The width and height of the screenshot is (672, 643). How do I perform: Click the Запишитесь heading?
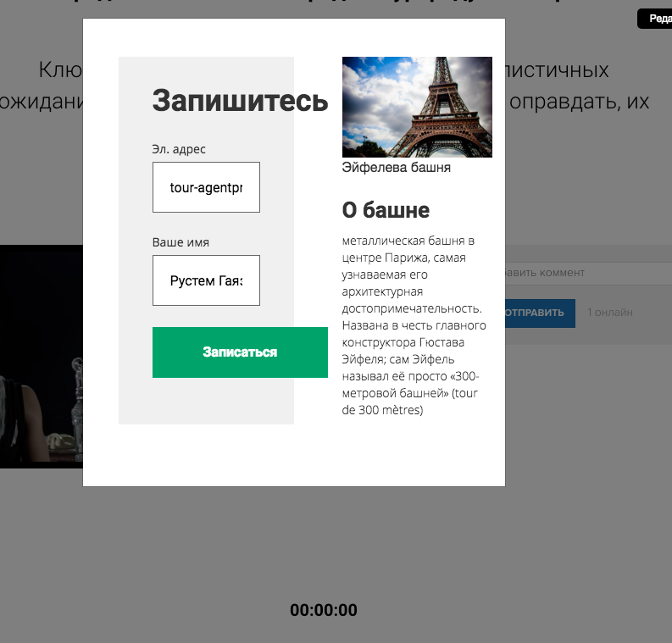240,101
